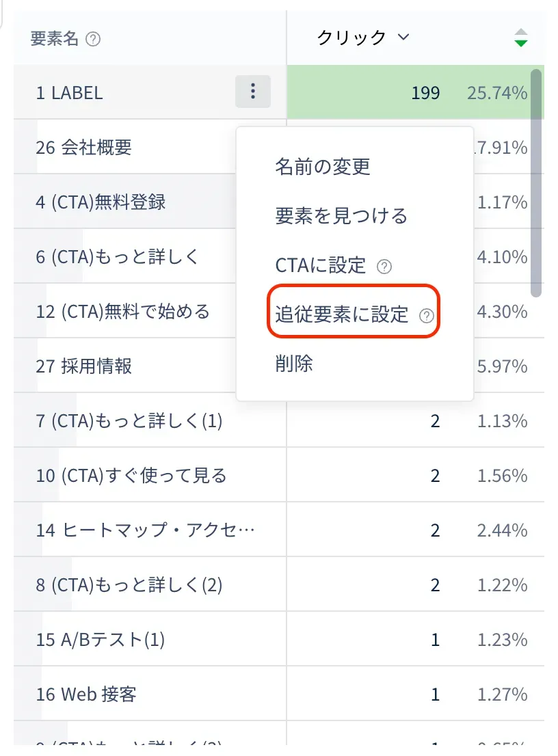558x756 pixels.
Task: Select CTAに設定 menu entry
Action: [321, 266]
